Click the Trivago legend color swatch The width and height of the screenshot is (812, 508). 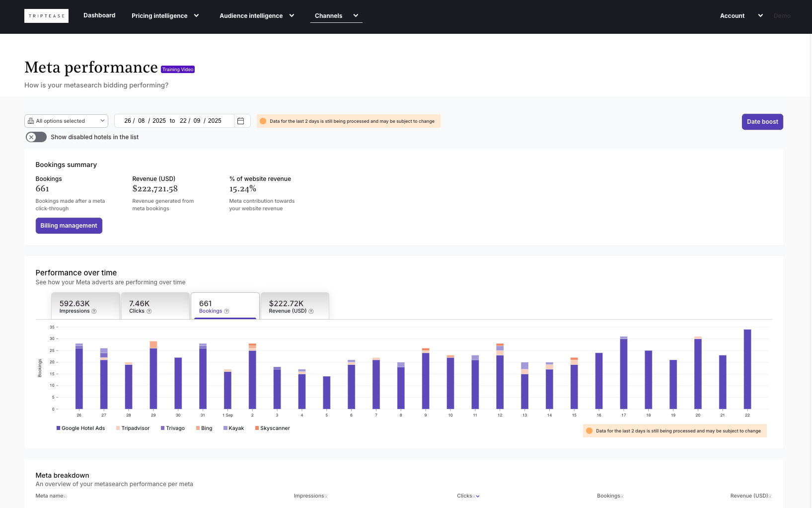point(162,428)
